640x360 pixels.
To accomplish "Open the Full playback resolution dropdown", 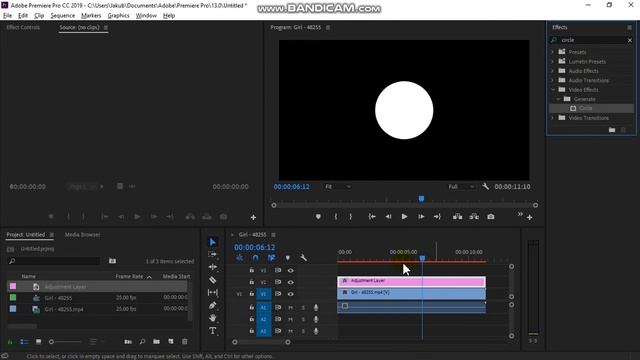I will pos(461,187).
